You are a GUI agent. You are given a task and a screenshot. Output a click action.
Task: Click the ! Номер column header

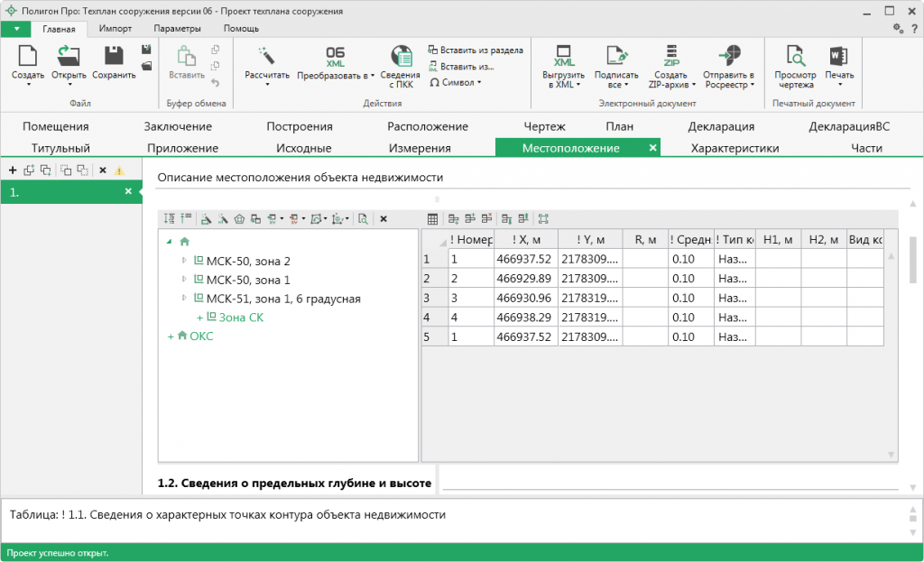click(471, 239)
